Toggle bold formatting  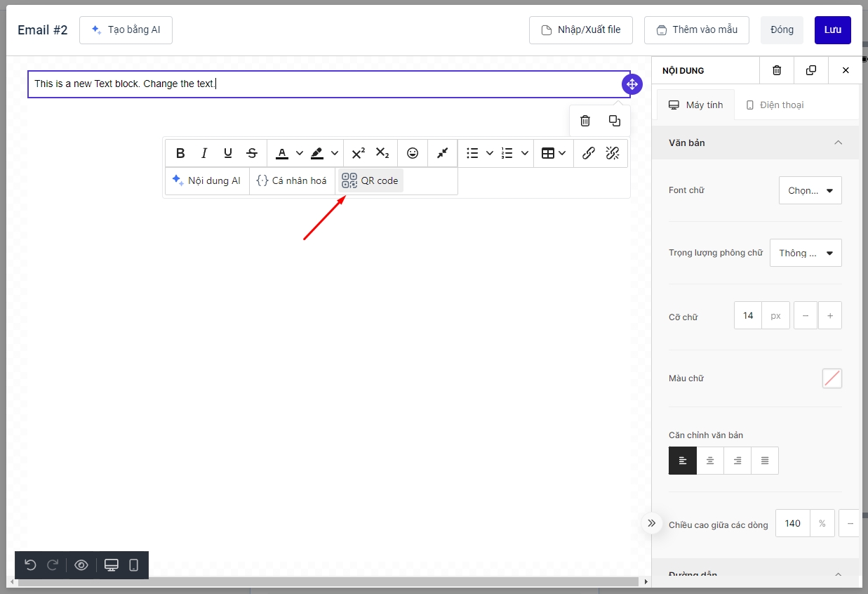click(180, 153)
